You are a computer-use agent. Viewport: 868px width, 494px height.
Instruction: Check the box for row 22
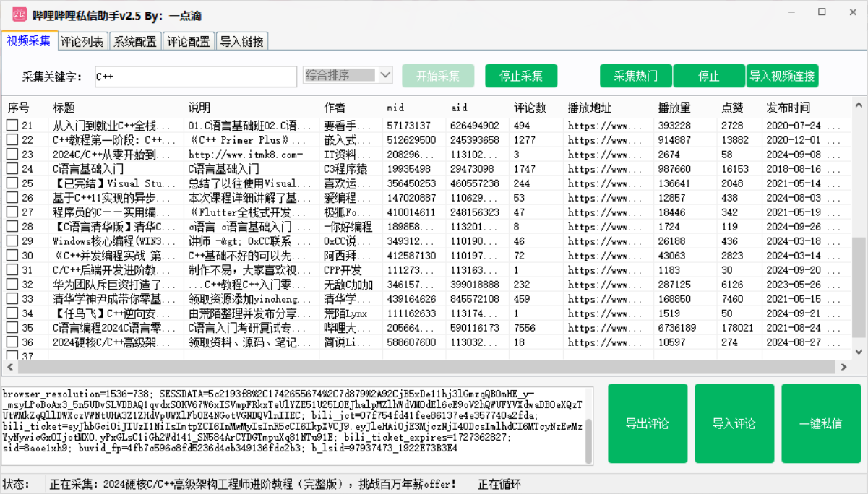12,140
